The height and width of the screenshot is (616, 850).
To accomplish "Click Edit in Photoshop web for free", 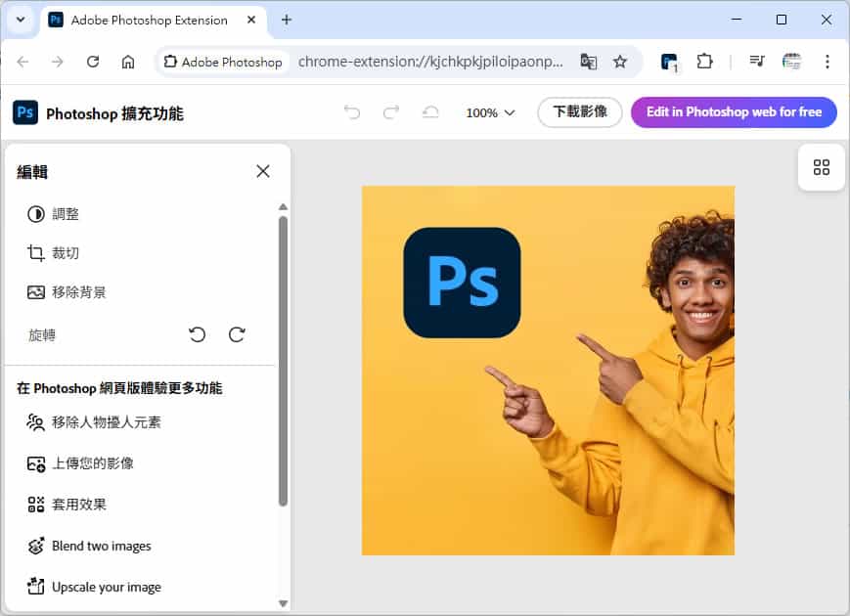I will pyautogui.click(x=734, y=112).
